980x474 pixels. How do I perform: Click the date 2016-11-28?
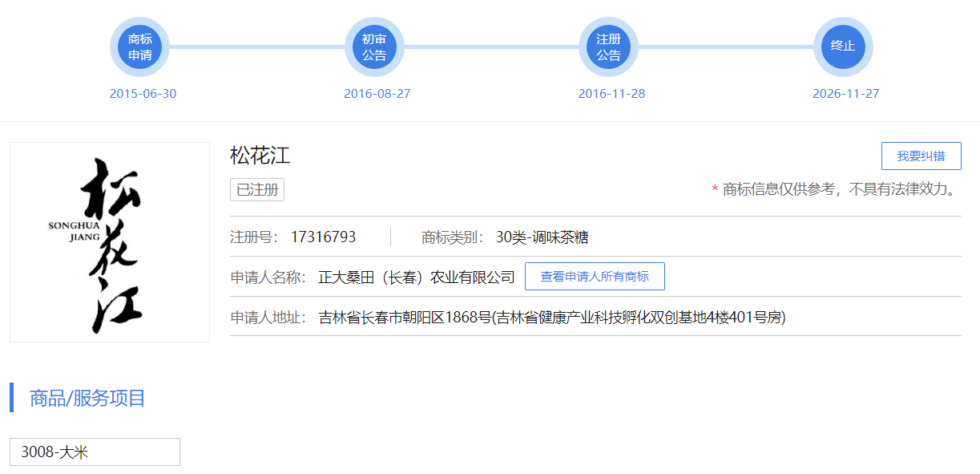(611, 94)
